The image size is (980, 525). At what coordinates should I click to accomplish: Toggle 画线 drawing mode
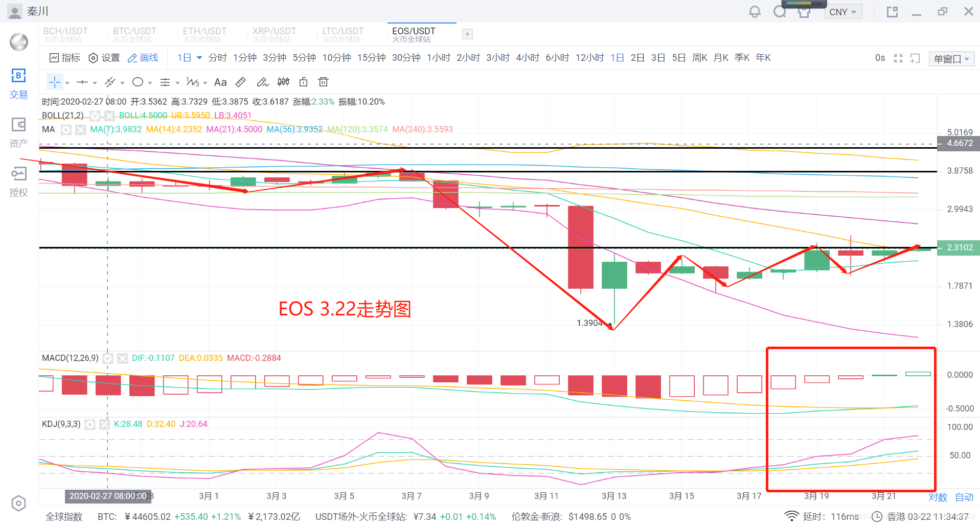143,58
